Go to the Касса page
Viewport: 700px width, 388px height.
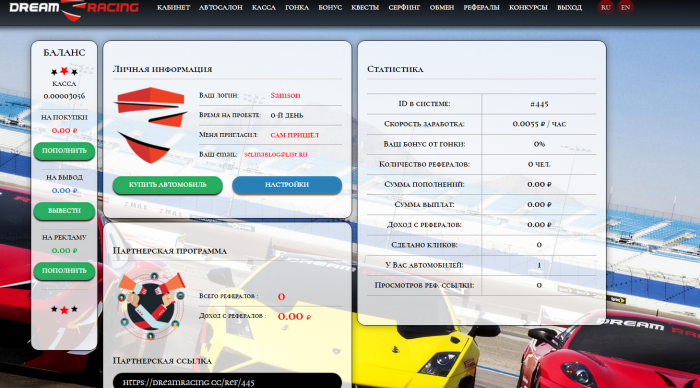click(x=263, y=8)
